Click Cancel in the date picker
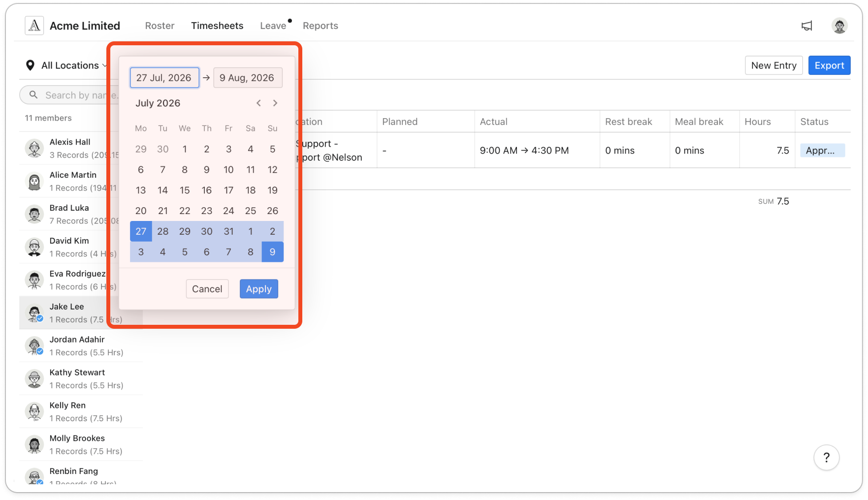The height and width of the screenshot is (500, 868). click(x=207, y=289)
